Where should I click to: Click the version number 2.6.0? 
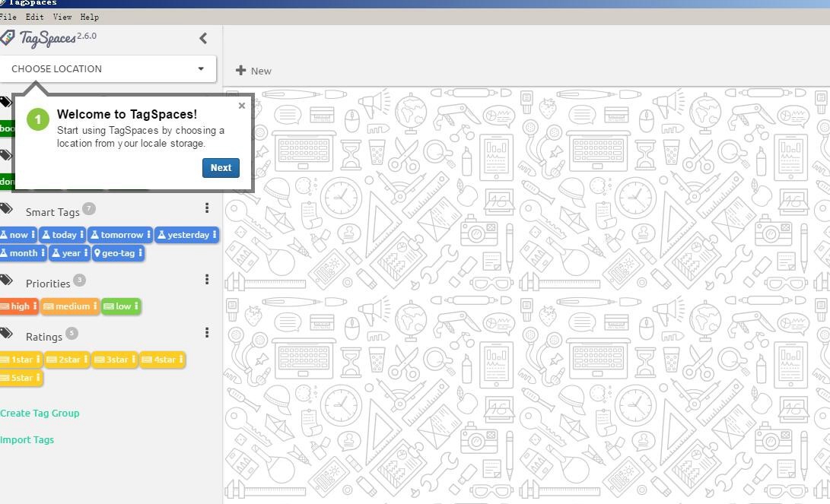coord(87,36)
